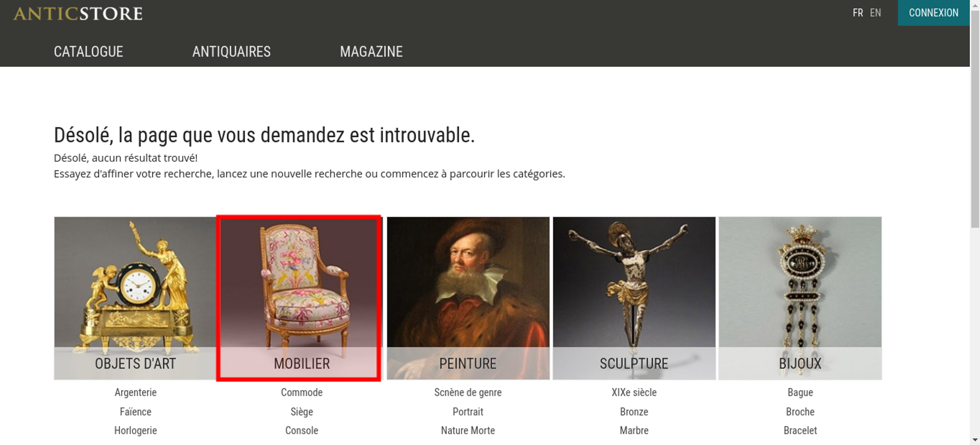Click the scrollbar down arrow
The width and height of the screenshot is (980, 445).
coord(975,440)
